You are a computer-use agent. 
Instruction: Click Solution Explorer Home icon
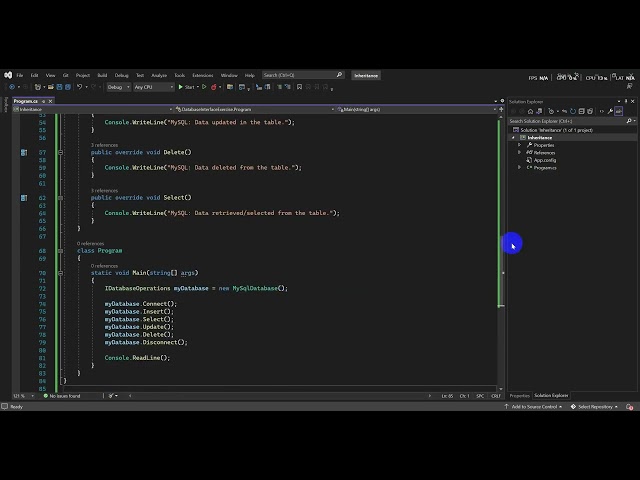point(530,111)
